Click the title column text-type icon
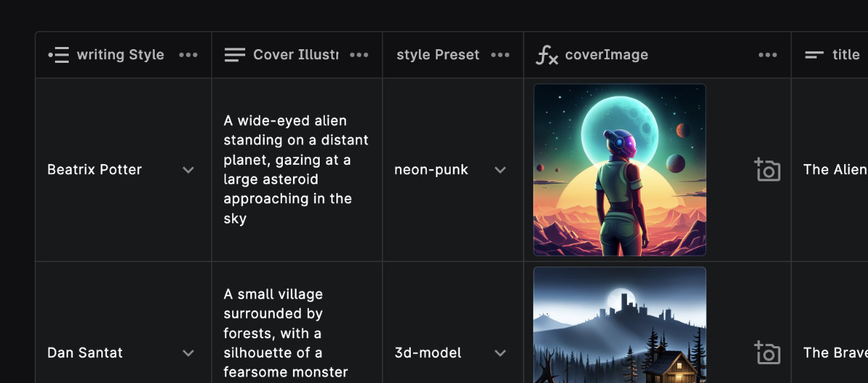 click(x=814, y=55)
